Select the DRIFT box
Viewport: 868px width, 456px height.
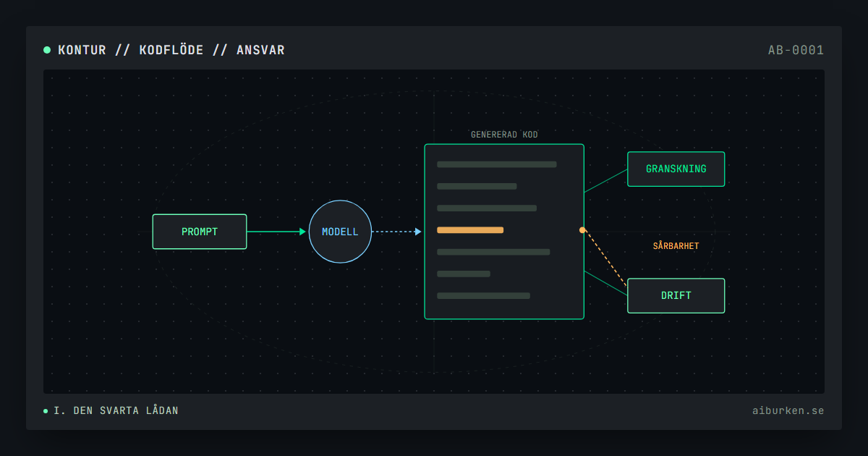point(676,296)
